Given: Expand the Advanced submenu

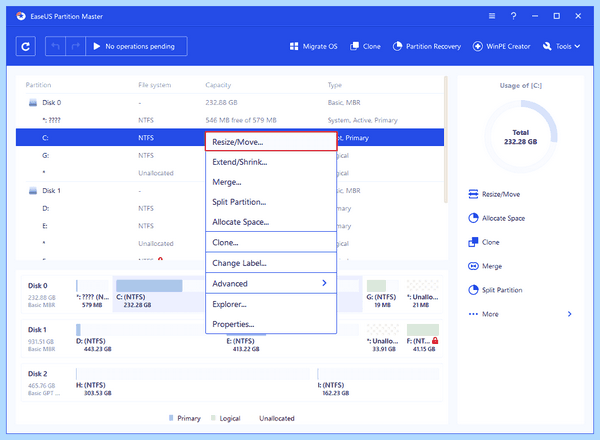Looking at the screenshot, I should (x=271, y=283).
